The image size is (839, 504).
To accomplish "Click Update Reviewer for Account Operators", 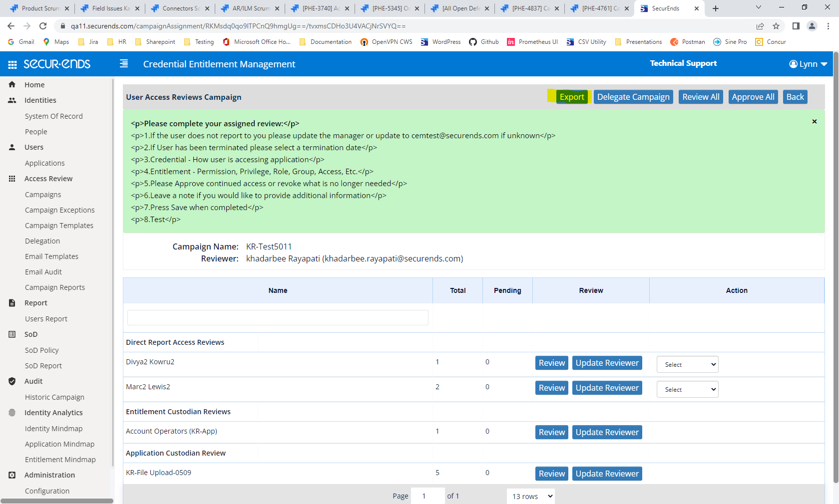I will pos(607,432).
